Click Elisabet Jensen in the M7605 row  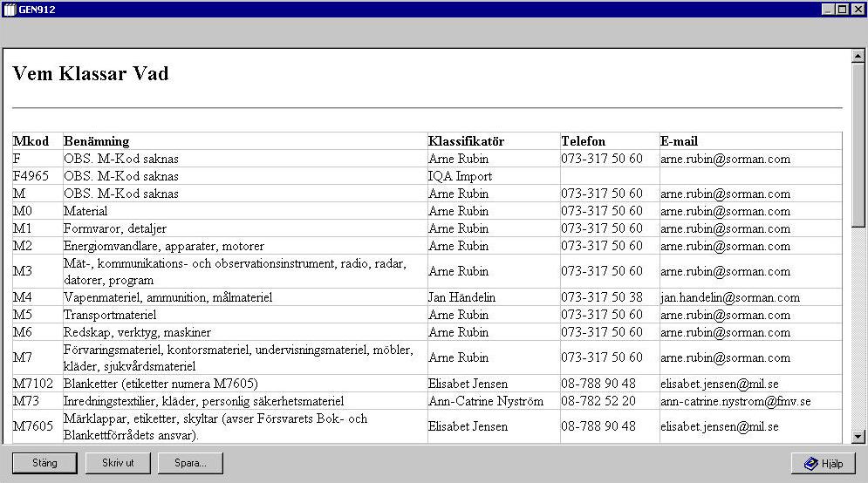point(468,426)
